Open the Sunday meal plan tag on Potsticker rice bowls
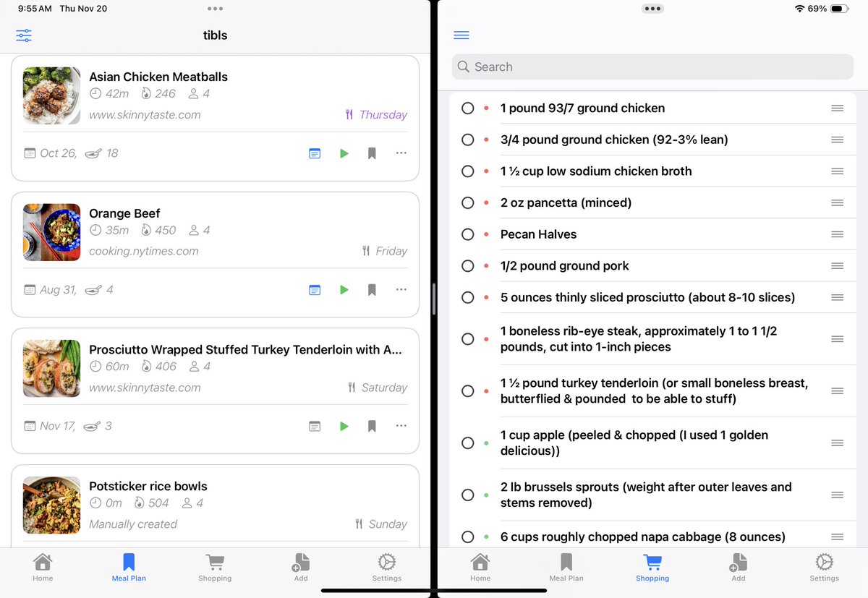The height and width of the screenshot is (598, 868). pos(381,524)
